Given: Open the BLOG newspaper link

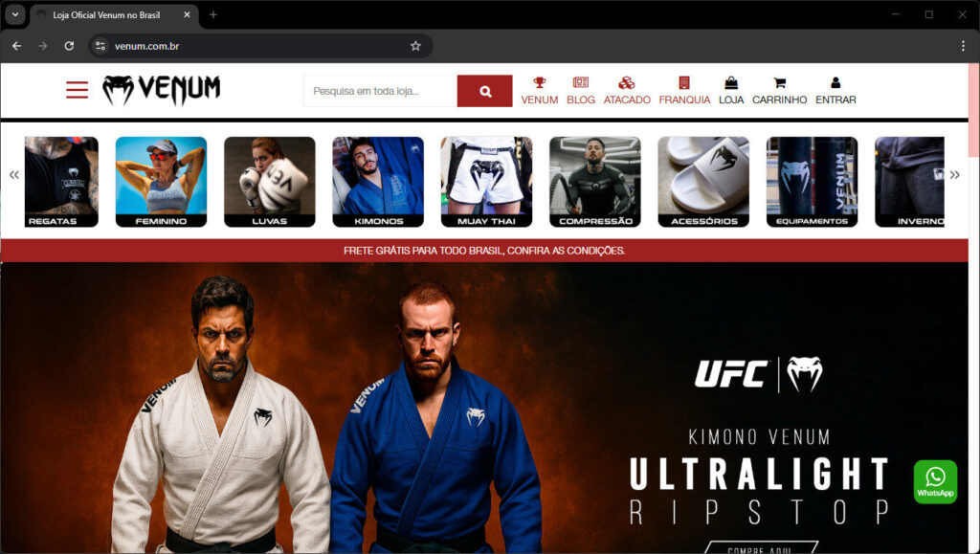Looking at the screenshot, I should click(x=581, y=91).
